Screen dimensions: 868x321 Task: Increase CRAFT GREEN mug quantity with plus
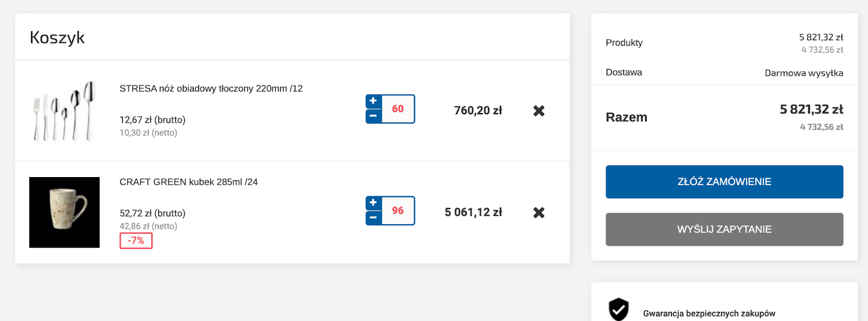(x=373, y=203)
